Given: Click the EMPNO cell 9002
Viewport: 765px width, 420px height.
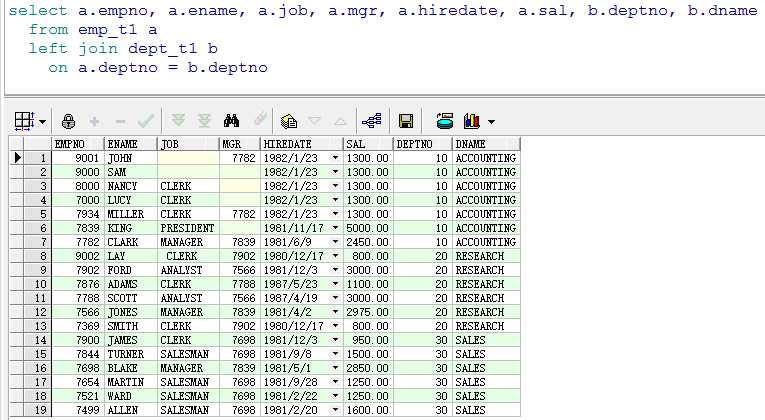Looking at the screenshot, I should [x=78, y=256].
